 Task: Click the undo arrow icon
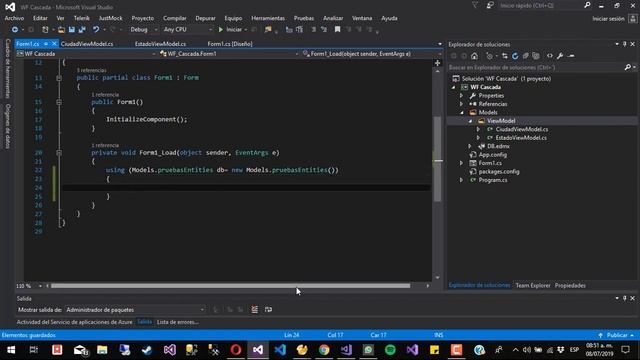(96, 29)
